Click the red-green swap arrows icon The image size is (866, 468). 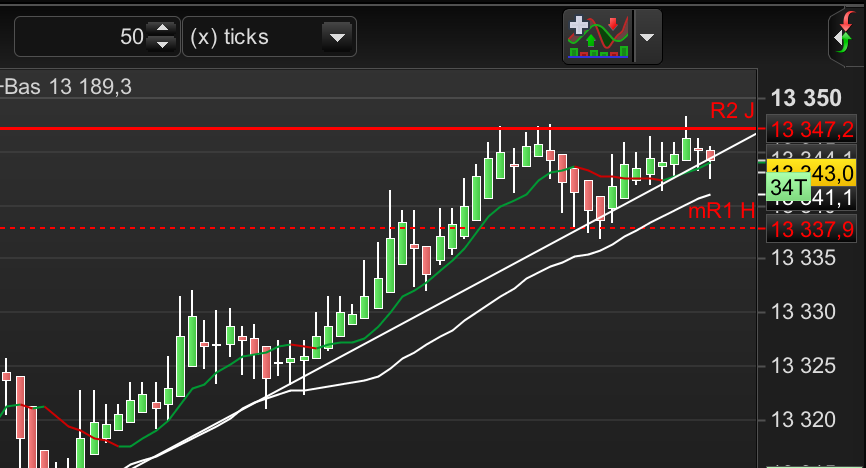(x=847, y=36)
